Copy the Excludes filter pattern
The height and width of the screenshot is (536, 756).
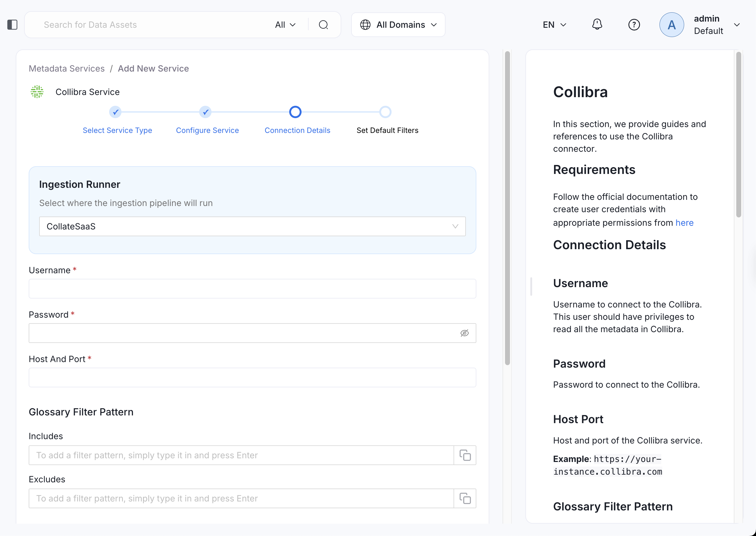(465, 498)
